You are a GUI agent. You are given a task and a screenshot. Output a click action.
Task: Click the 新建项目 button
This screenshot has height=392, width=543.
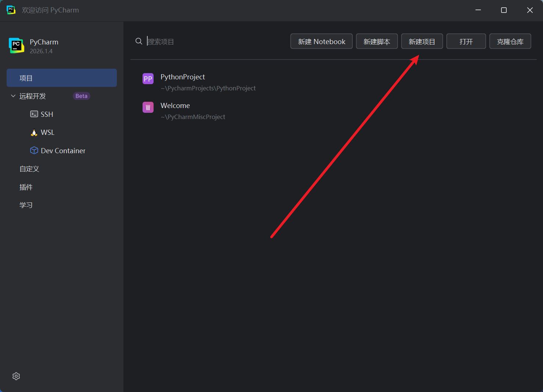(x=422, y=41)
